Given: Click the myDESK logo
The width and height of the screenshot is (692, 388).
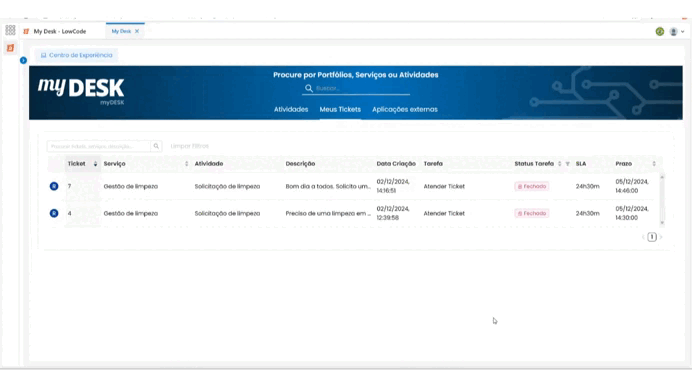Looking at the screenshot, I should (x=81, y=91).
